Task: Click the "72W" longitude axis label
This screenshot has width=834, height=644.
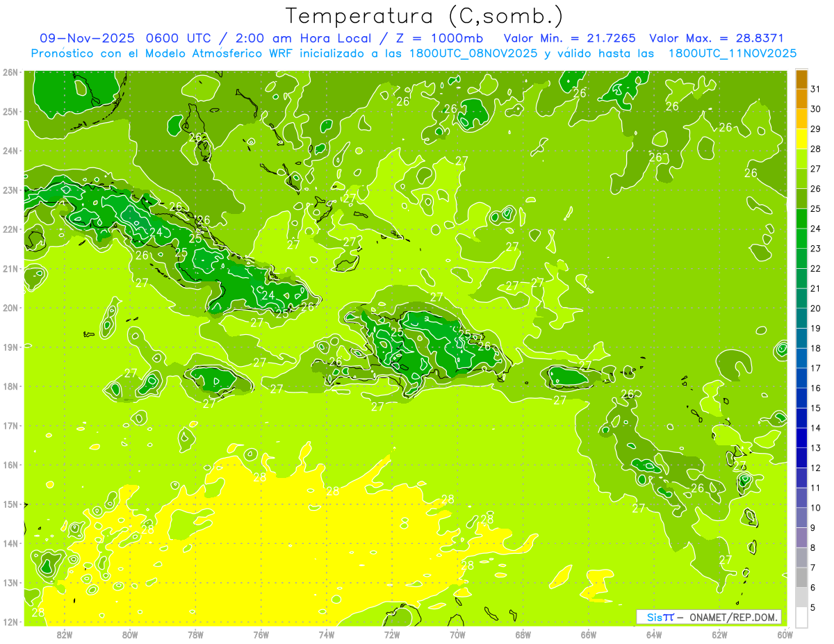Action: [x=392, y=634]
